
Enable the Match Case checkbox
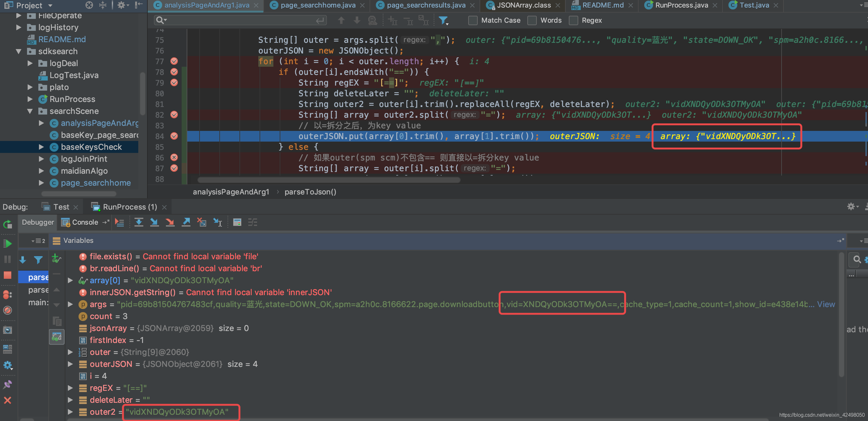tap(473, 20)
